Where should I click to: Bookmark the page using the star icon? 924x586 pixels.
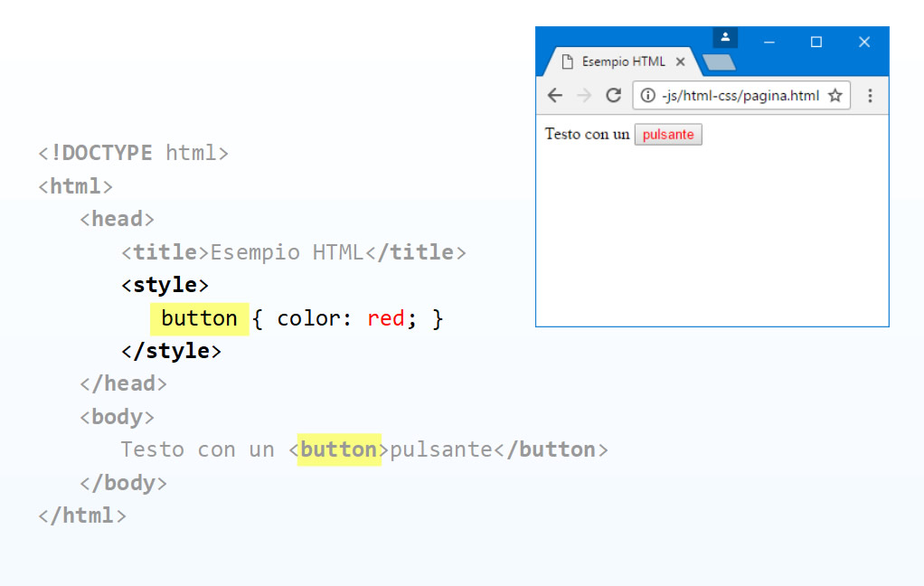835,96
